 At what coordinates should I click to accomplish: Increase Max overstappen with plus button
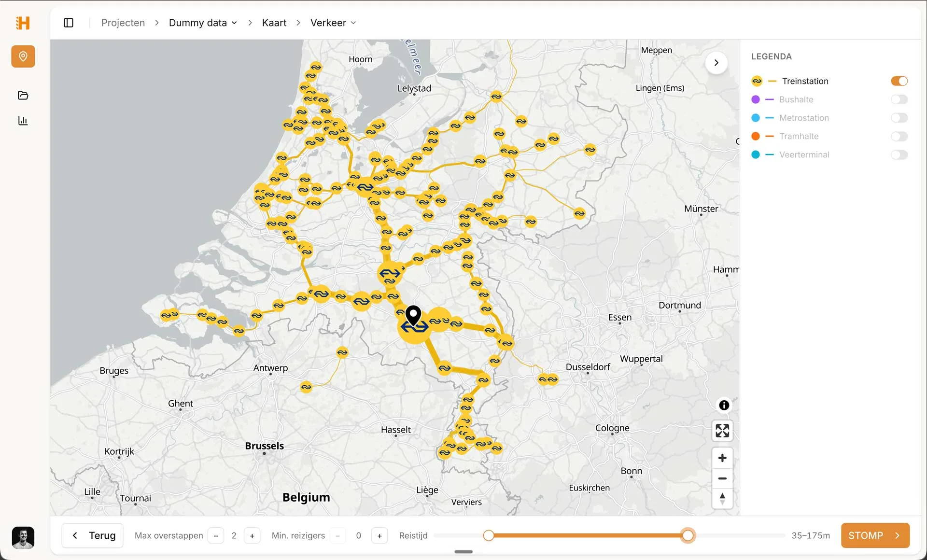click(252, 535)
